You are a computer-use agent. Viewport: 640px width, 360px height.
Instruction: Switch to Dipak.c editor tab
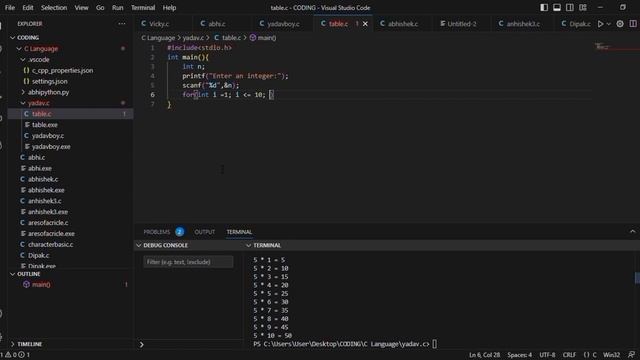[x=579, y=24]
